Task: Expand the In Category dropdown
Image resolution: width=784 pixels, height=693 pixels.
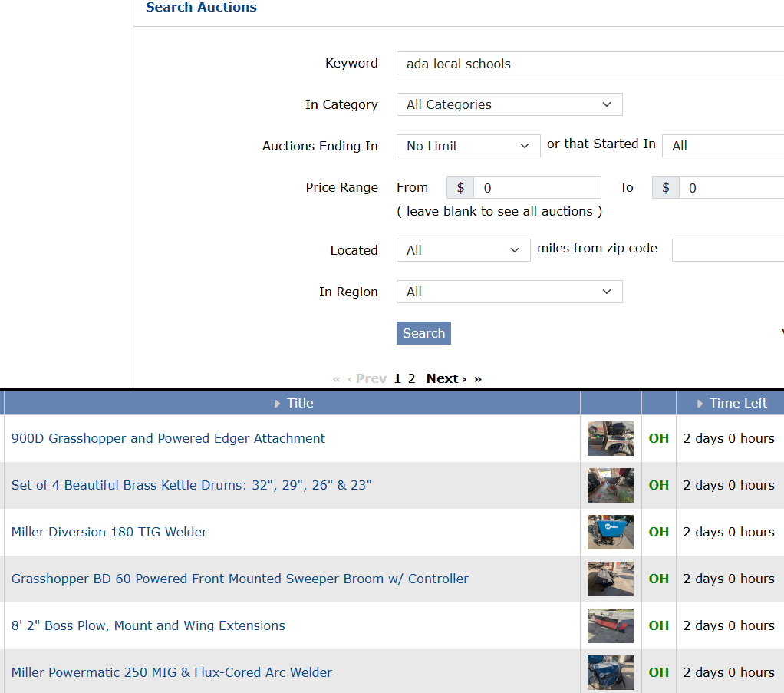Action: coord(509,104)
